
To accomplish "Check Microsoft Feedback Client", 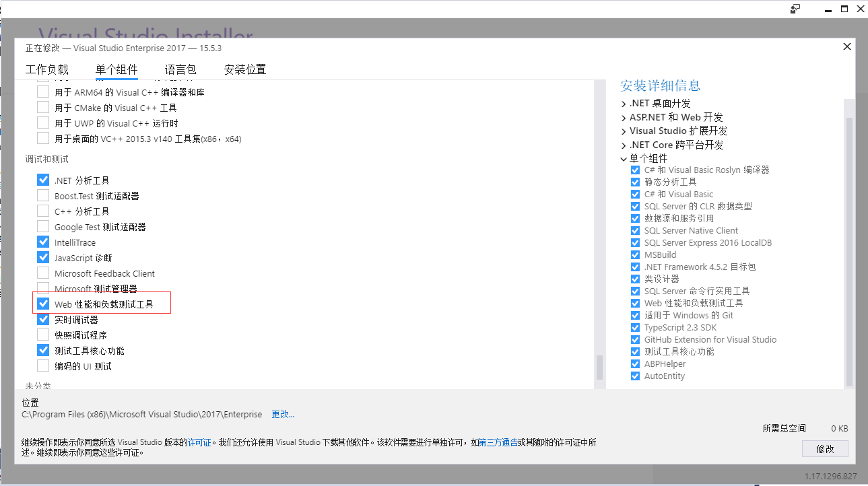I will pyautogui.click(x=43, y=273).
